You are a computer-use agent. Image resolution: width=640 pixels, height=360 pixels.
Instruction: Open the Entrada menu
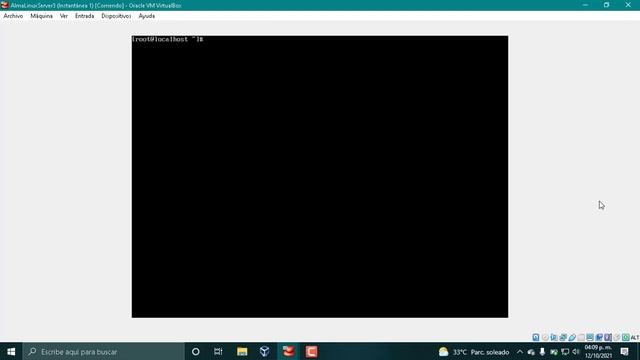(84, 16)
